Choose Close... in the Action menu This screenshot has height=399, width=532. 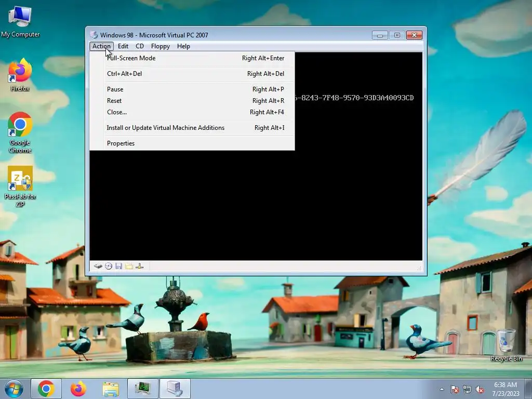pos(192,112)
